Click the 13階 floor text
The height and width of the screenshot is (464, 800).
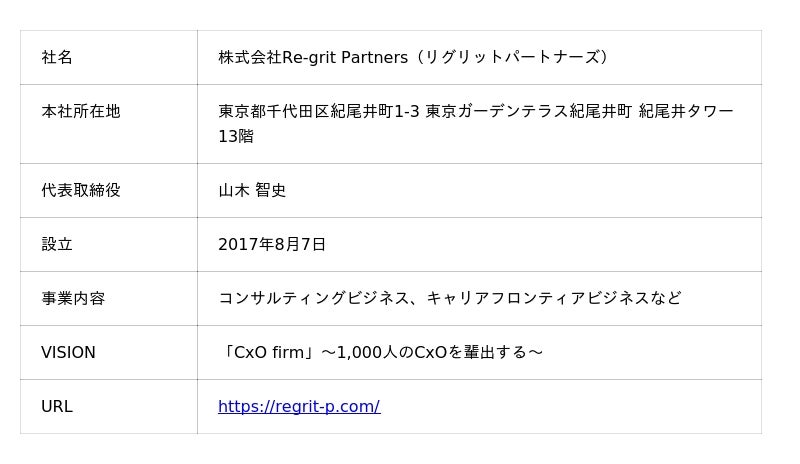[235, 136]
